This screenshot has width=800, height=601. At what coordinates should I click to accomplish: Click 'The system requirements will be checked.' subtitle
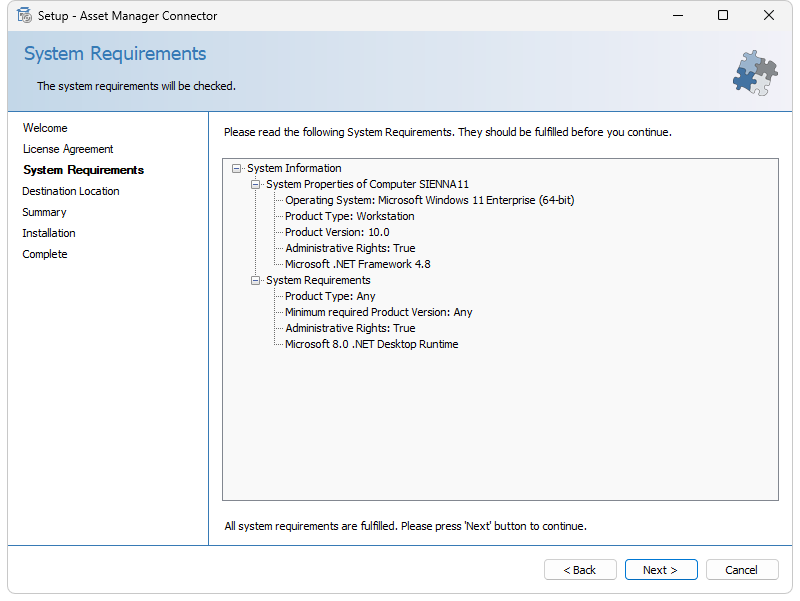click(x=136, y=86)
